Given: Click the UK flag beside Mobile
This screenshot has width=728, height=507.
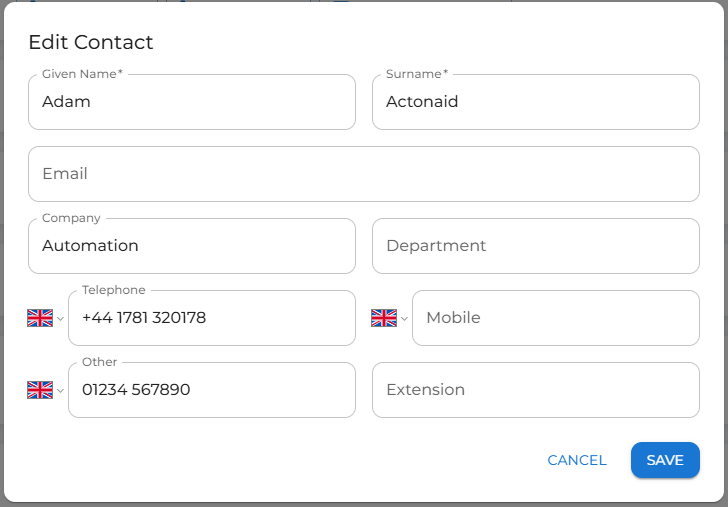Looking at the screenshot, I should point(384,318).
